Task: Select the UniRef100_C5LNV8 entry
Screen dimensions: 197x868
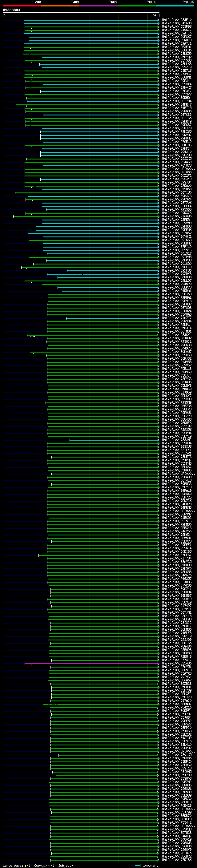Action: click(x=177, y=386)
